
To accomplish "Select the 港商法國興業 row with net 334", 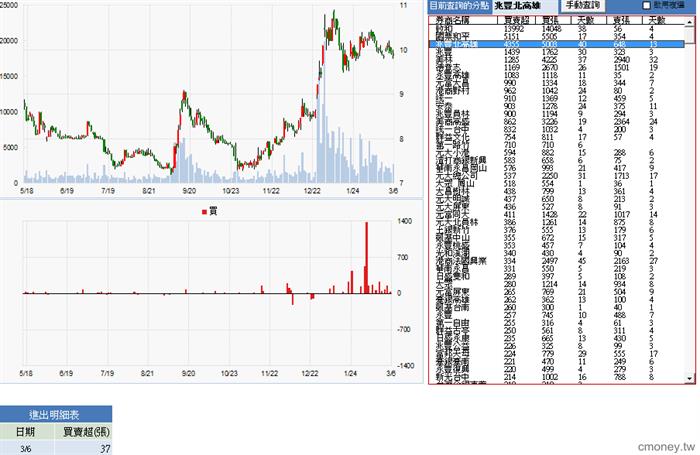I will coord(557,261).
